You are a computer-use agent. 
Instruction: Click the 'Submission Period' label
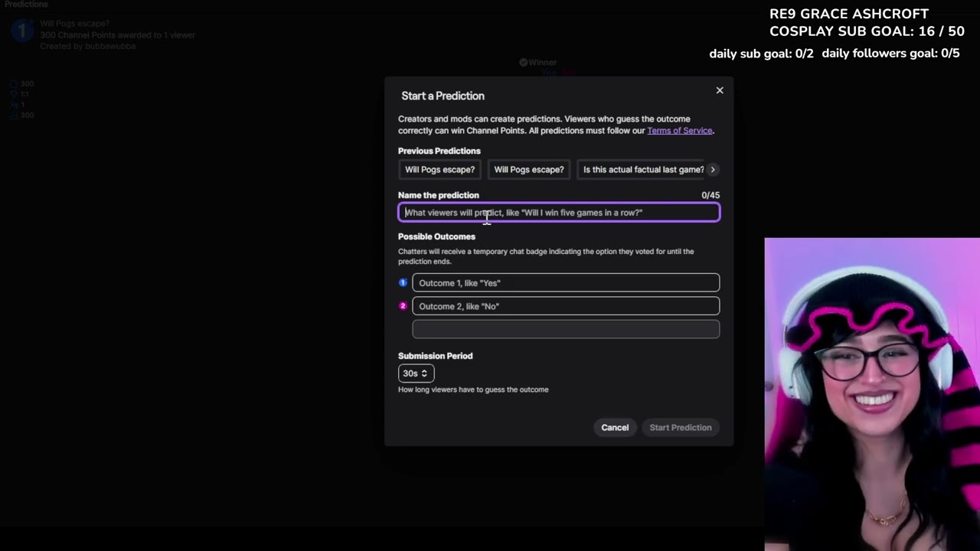coord(435,356)
